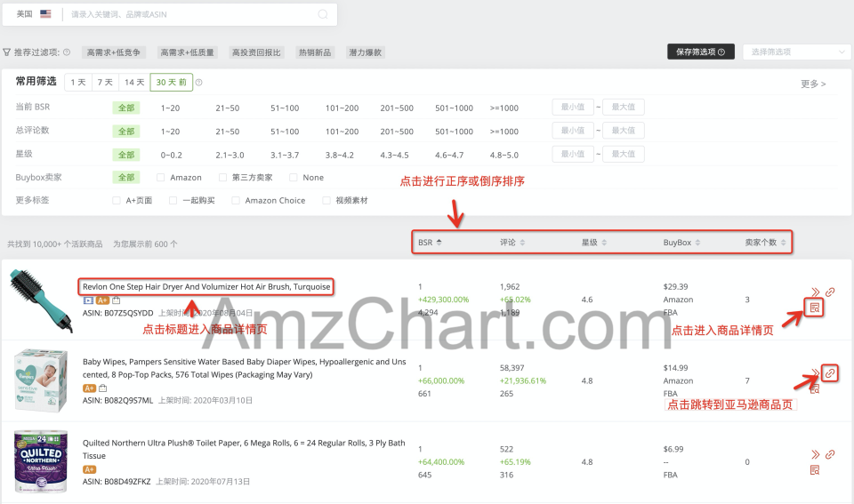Click 星级 最大值 input

[624, 154]
